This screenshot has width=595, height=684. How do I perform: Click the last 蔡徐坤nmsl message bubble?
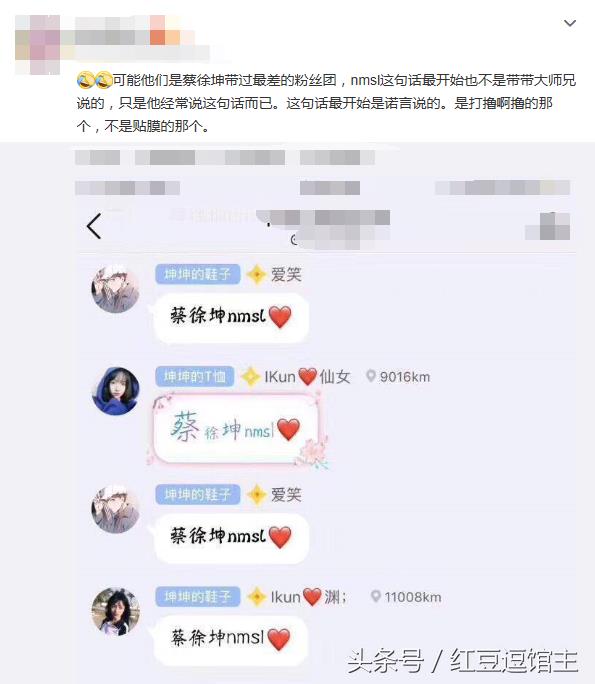231,638
